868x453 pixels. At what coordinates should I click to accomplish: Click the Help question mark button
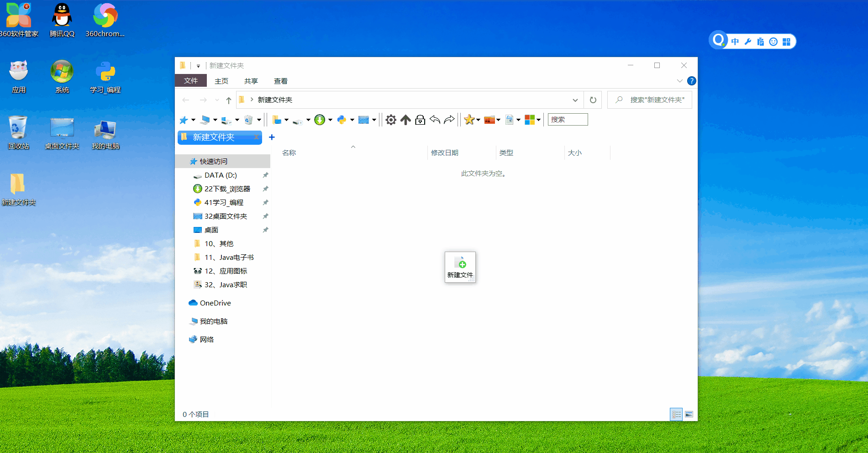(x=691, y=81)
